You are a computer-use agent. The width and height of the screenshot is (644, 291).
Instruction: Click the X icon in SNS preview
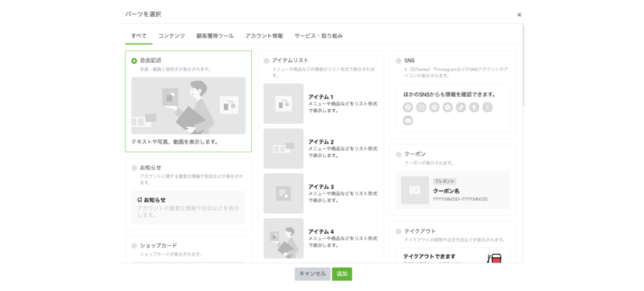[x=488, y=107]
